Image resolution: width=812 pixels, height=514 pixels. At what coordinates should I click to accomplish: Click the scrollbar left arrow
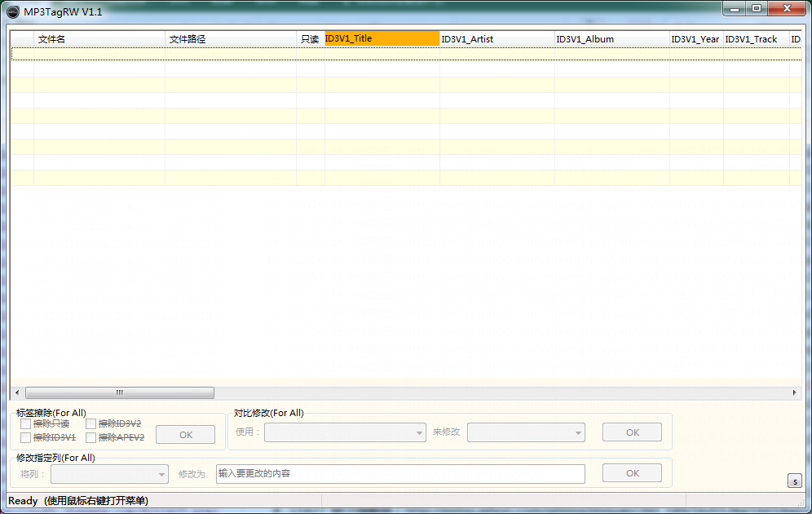tap(17, 392)
